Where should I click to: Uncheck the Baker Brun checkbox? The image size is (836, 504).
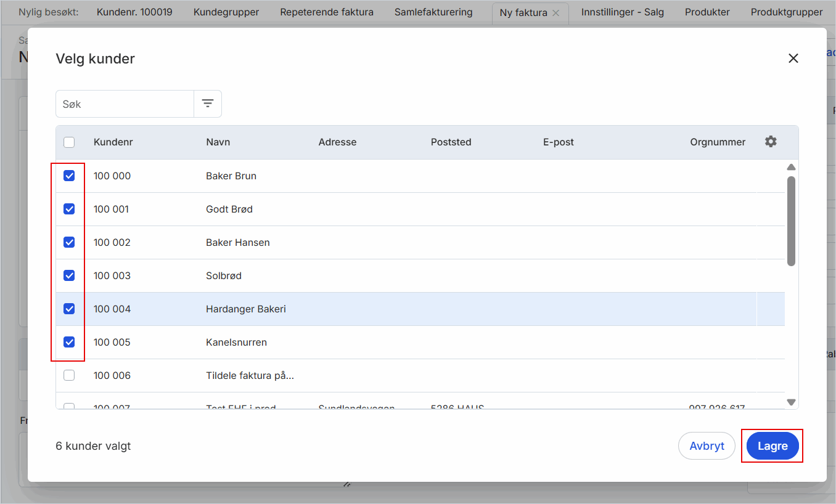pos(69,176)
